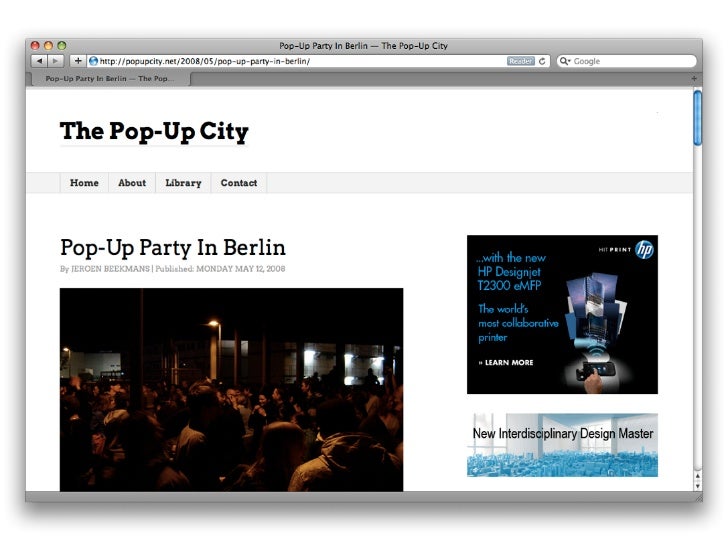Click the vertical scrollbar thumb
Viewport: 728px width, 546px height.
(697, 118)
